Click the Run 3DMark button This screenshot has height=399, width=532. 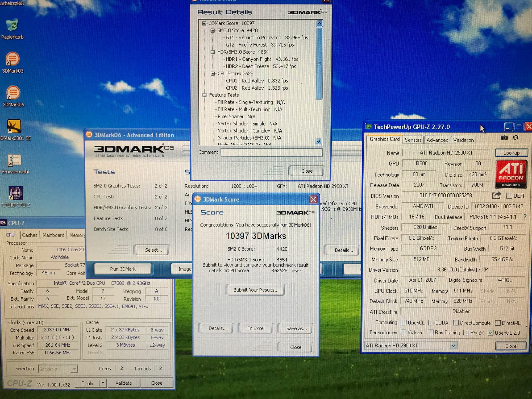tap(123, 269)
